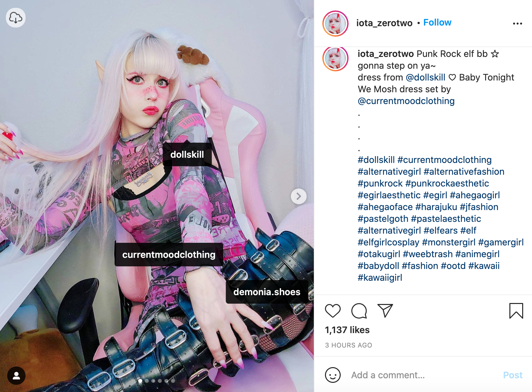Save post using bookmark icon
The width and height of the screenshot is (532, 392).
click(516, 311)
